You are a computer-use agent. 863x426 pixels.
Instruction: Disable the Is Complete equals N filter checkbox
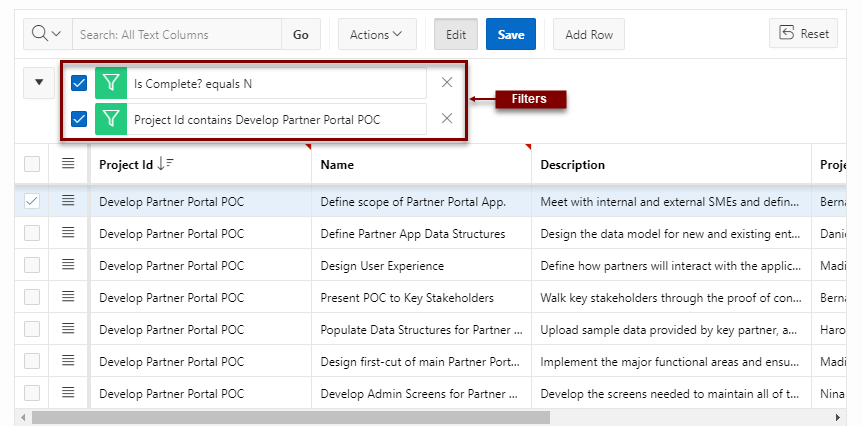[80, 83]
